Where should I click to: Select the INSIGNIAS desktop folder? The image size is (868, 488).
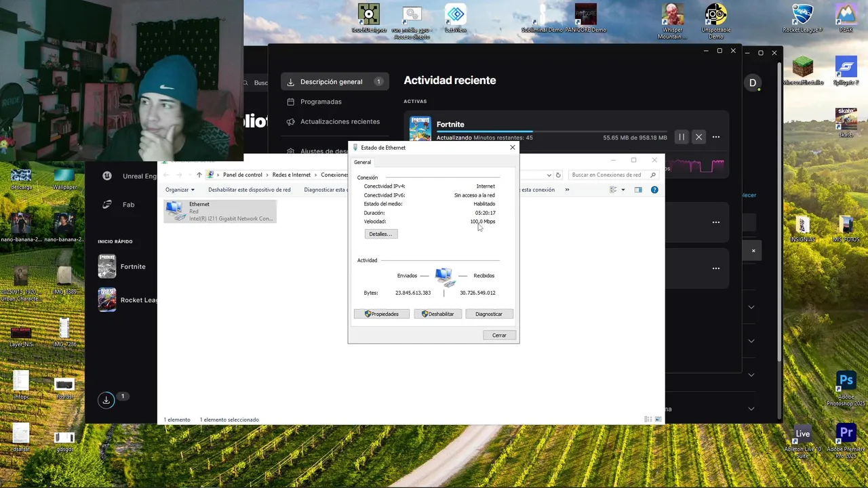(x=803, y=229)
